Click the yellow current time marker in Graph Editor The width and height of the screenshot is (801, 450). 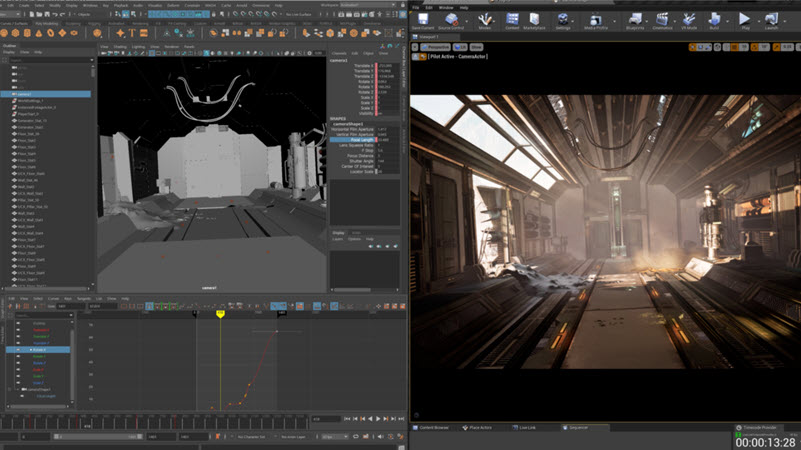[220, 314]
